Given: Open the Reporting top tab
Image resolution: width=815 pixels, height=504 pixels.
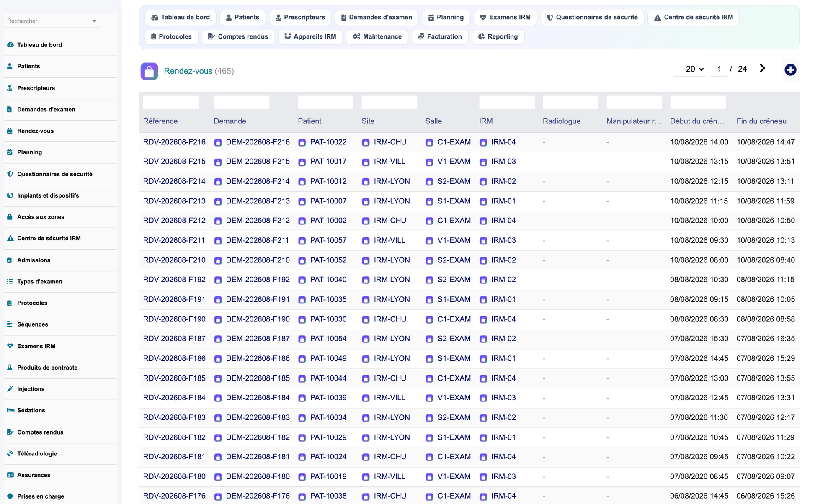Looking at the screenshot, I should coord(498,37).
